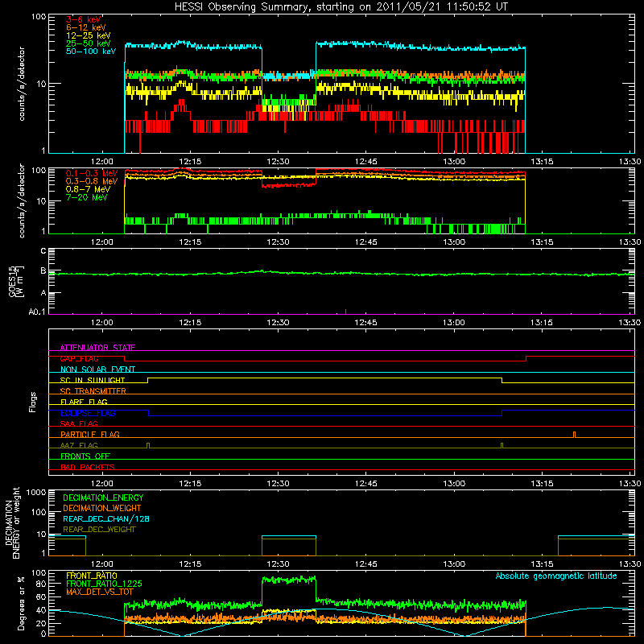644x644 pixels.
Task: Click the particle flag spike after 13:15
Action: (x=574, y=435)
